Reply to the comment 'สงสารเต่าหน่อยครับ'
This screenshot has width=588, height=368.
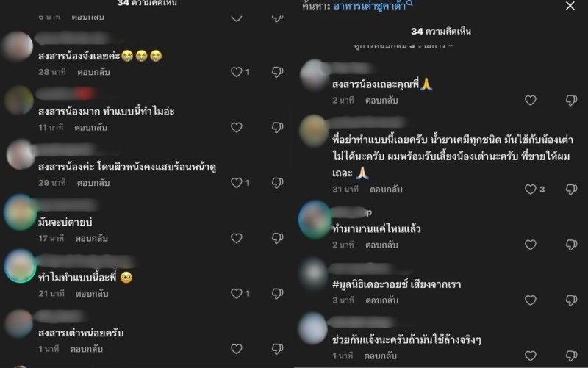point(86,349)
